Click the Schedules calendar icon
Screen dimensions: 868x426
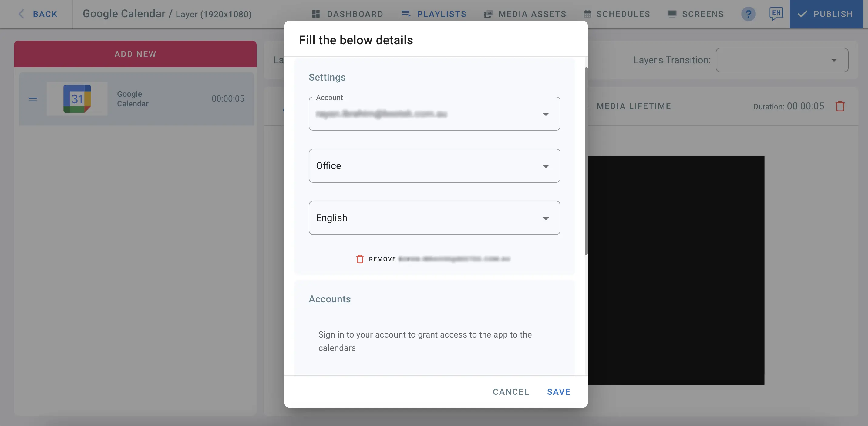[587, 14]
